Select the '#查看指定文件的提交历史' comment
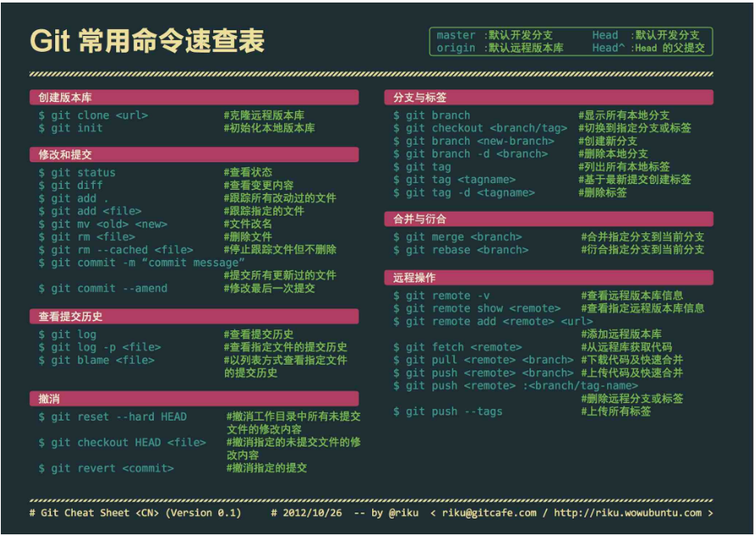This screenshot has height=536, width=756. [x=285, y=348]
